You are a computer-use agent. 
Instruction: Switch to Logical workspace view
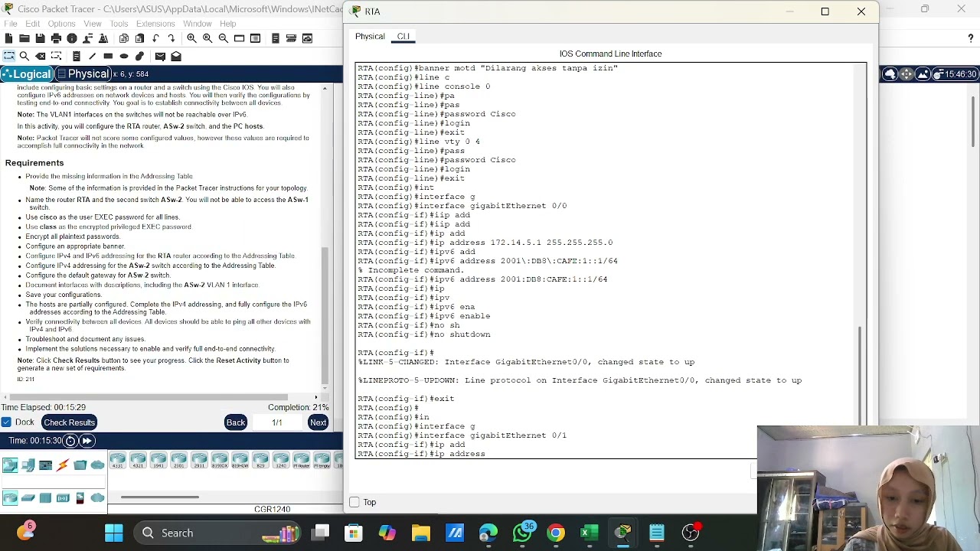point(27,73)
